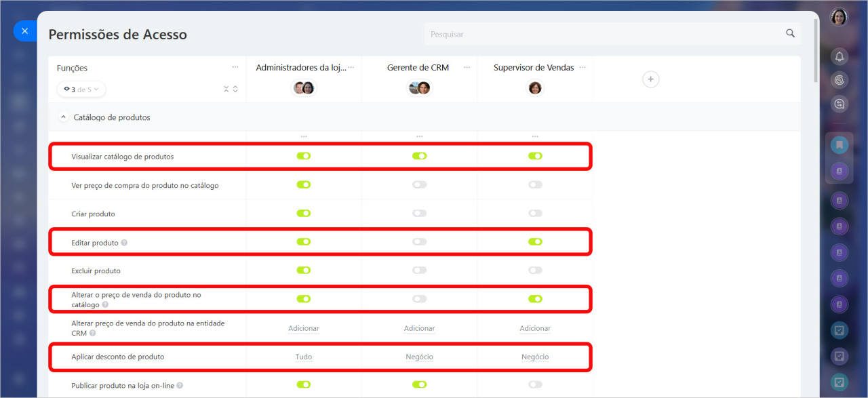Screen dimensions: 868x398
Task: Open 'Negócio' discount value under Supervisor de Vendas
Action: (535, 357)
